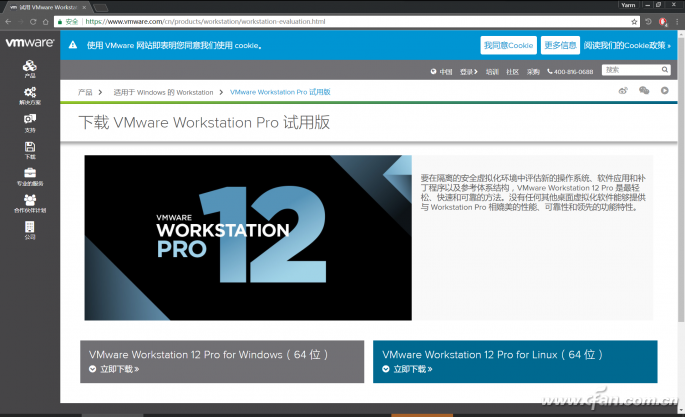Screen dimensions: 685x417
Task: Click the Workstation for Windows download tile
Action: (x=222, y=362)
